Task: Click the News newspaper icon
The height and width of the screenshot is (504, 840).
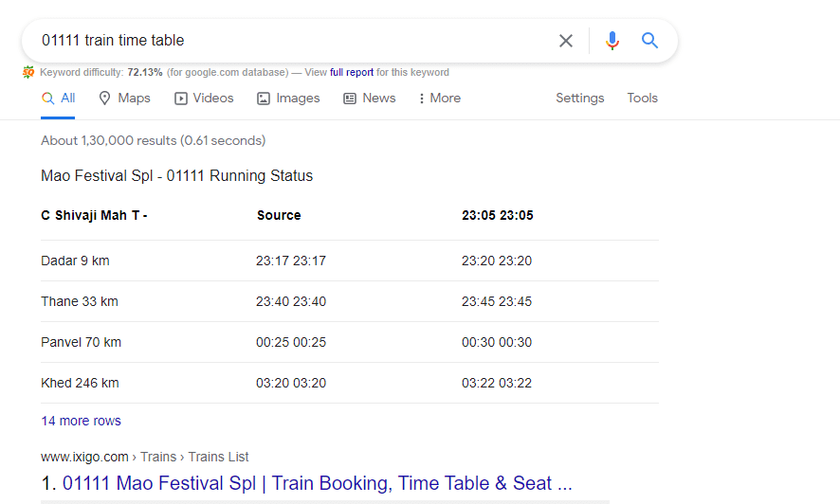Action: pos(350,99)
